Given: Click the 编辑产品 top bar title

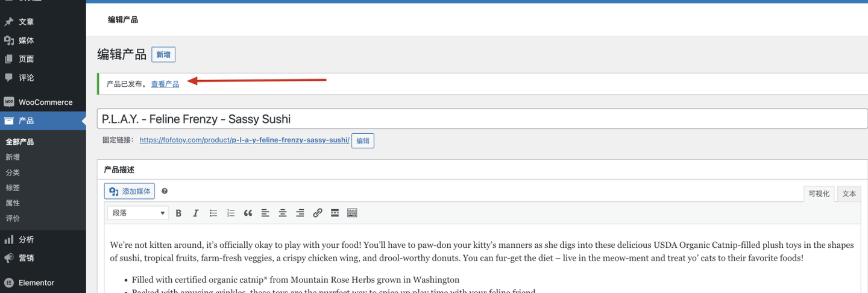Looking at the screenshot, I should point(123,20).
